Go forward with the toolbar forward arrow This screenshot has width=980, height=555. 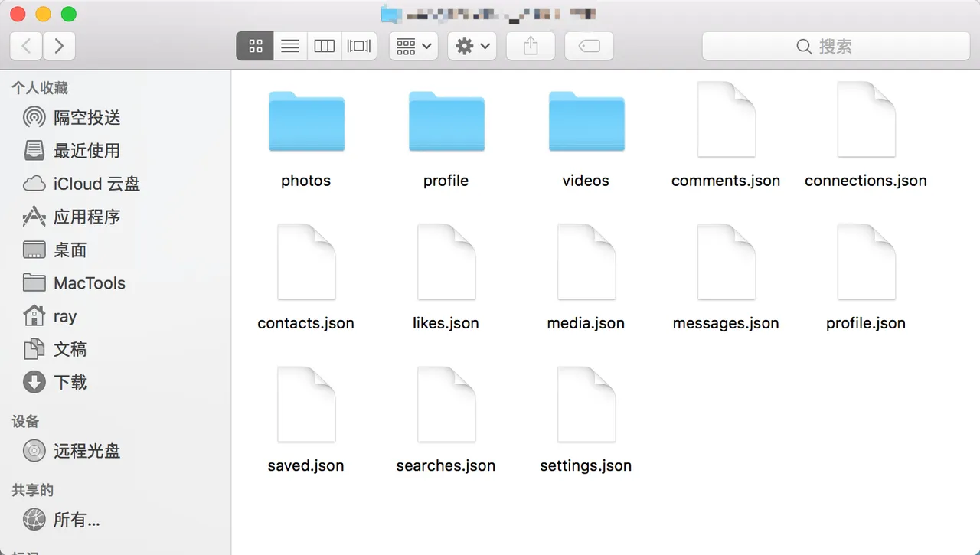pos(59,46)
